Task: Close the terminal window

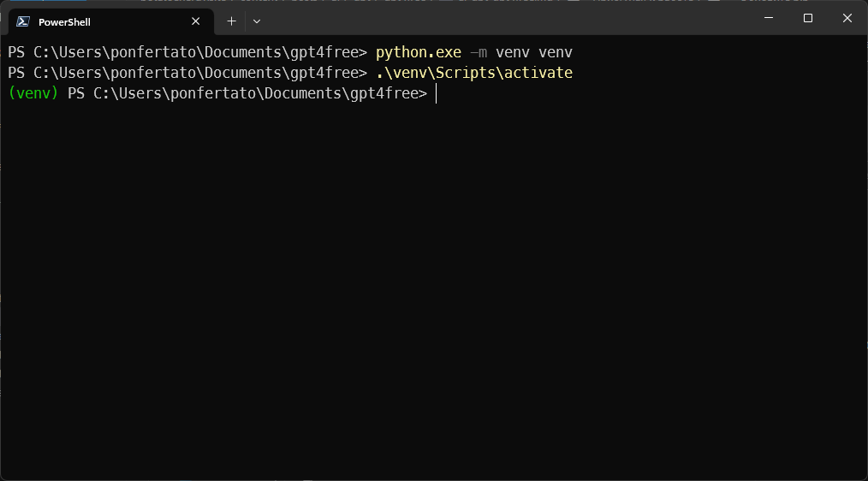Action: [847, 19]
